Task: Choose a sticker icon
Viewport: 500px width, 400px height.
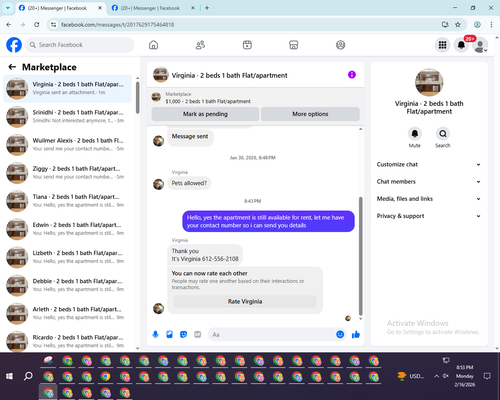Action: (183, 334)
